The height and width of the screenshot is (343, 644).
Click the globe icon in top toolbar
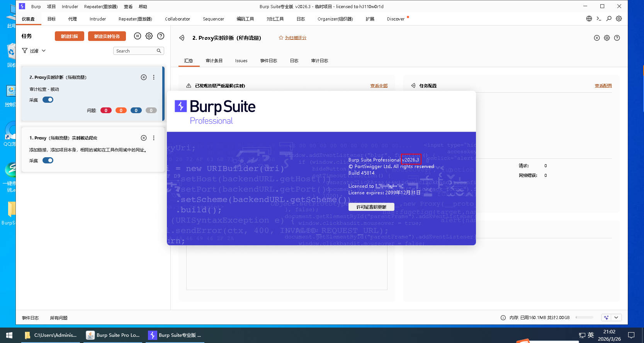pyautogui.click(x=589, y=19)
